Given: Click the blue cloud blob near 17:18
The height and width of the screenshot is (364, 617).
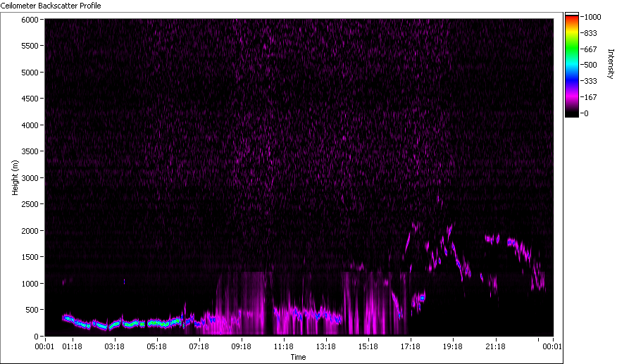Looking at the screenshot, I should 422,298.
